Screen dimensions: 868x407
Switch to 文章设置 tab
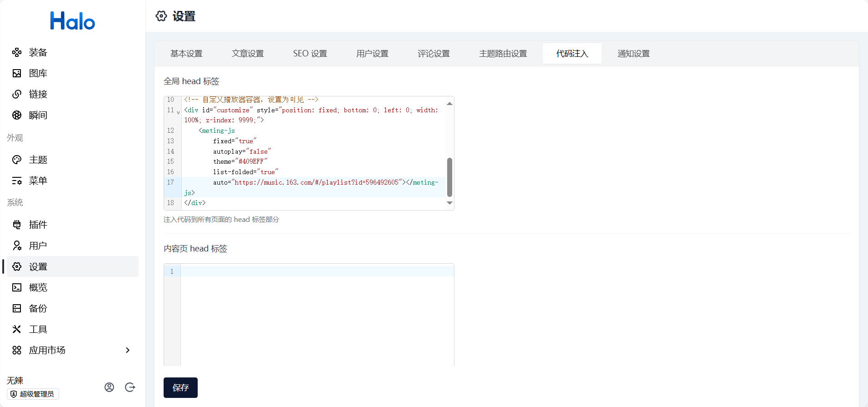coord(248,54)
